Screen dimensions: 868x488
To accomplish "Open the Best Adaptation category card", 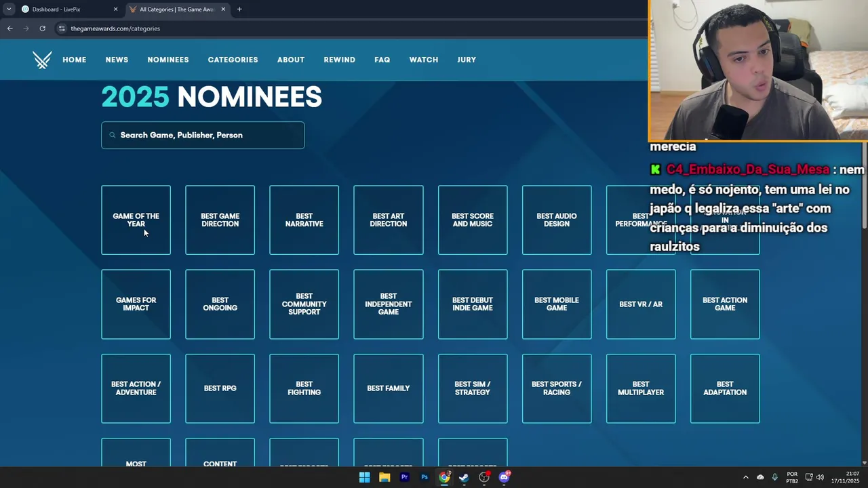I will point(725,388).
